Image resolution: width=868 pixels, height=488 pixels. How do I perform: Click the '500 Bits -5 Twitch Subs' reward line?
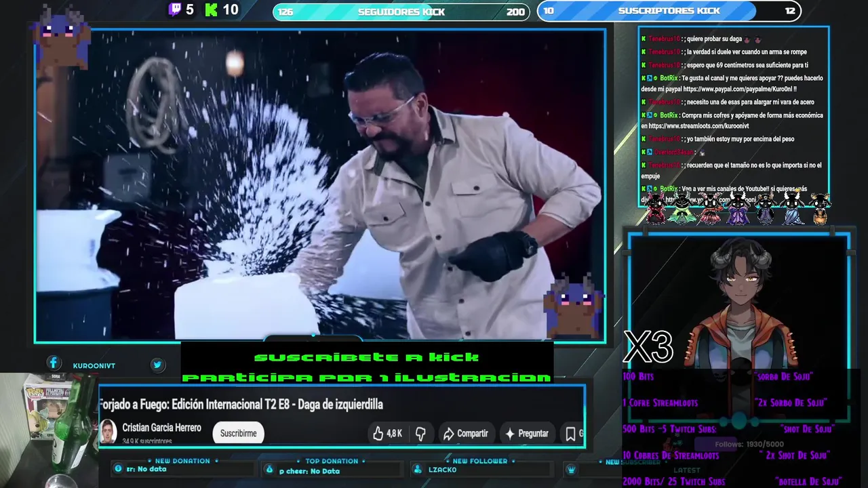click(669, 429)
